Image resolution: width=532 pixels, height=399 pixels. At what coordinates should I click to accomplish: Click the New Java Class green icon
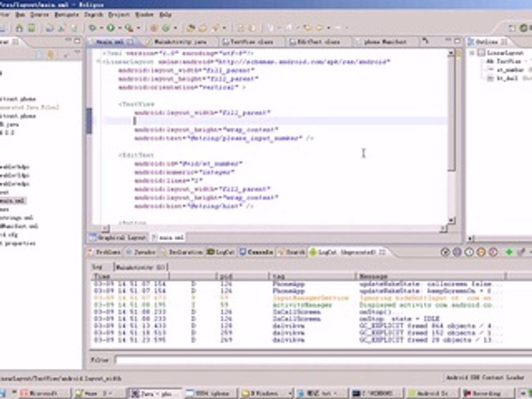[x=166, y=28]
